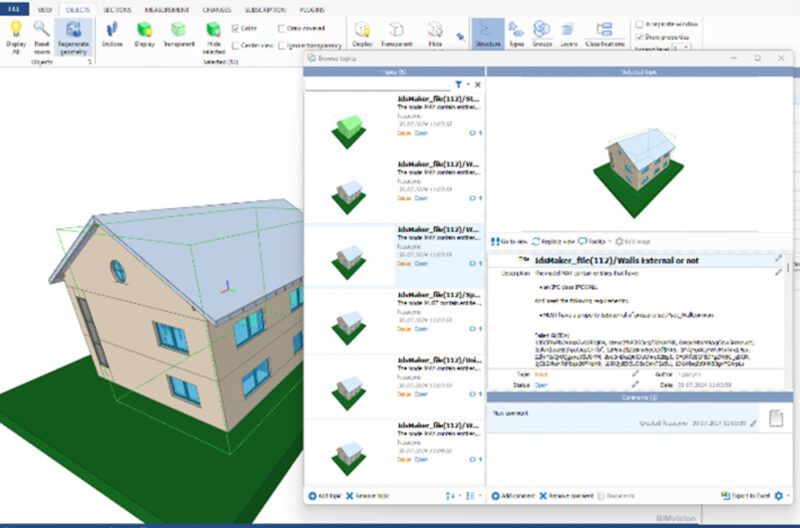The width and height of the screenshot is (800, 528).
Task: Click the Remove topic button
Action: coord(368,496)
